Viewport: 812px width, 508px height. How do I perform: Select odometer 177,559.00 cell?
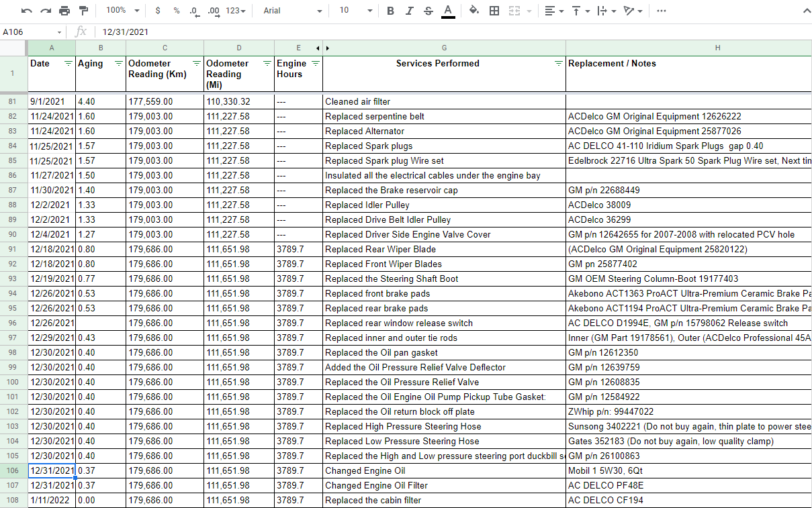click(x=165, y=101)
